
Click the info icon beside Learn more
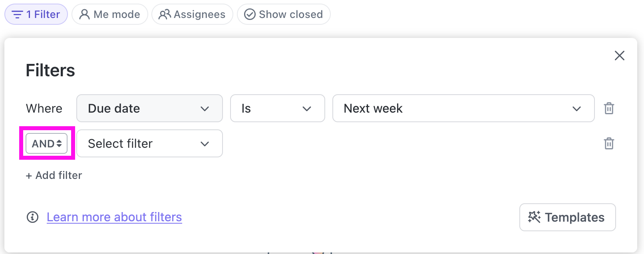pyautogui.click(x=32, y=217)
